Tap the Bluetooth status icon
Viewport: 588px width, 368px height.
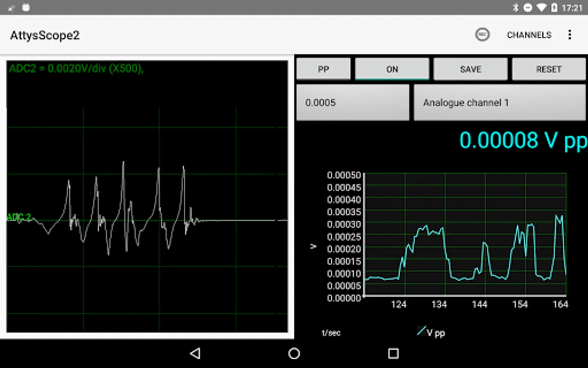click(x=515, y=8)
